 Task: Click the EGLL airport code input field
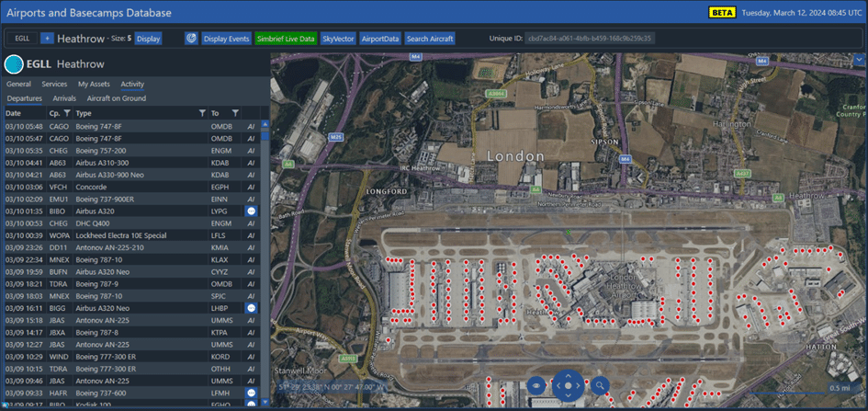[x=22, y=39]
